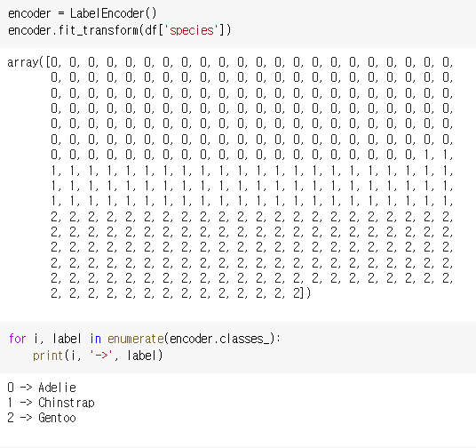
Task: Click the closing '2])' of array output
Action: coord(302,293)
